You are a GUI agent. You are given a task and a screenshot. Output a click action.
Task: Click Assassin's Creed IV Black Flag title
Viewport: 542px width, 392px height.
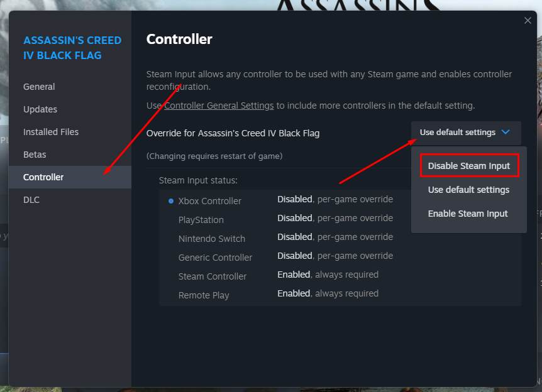72,48
